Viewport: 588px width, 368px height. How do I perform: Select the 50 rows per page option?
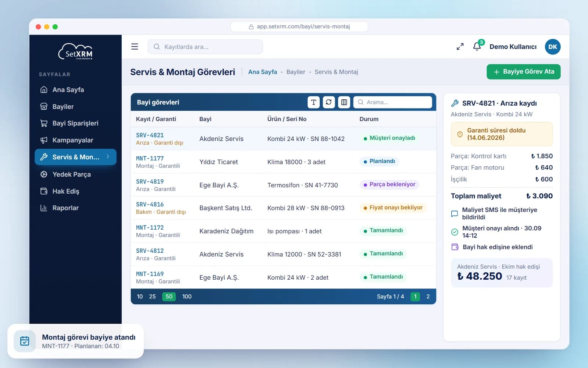[x=169, y=297]
